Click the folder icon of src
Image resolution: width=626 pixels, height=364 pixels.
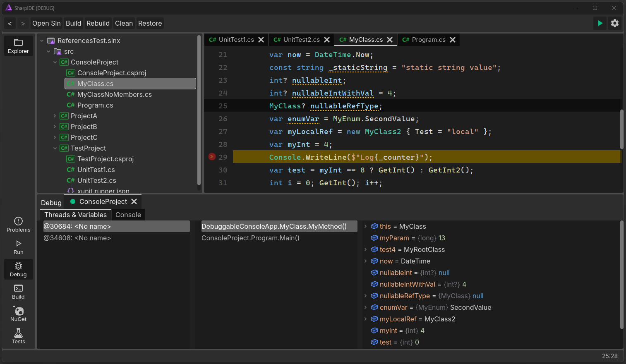pyautogui.click(x=58, y=51)
